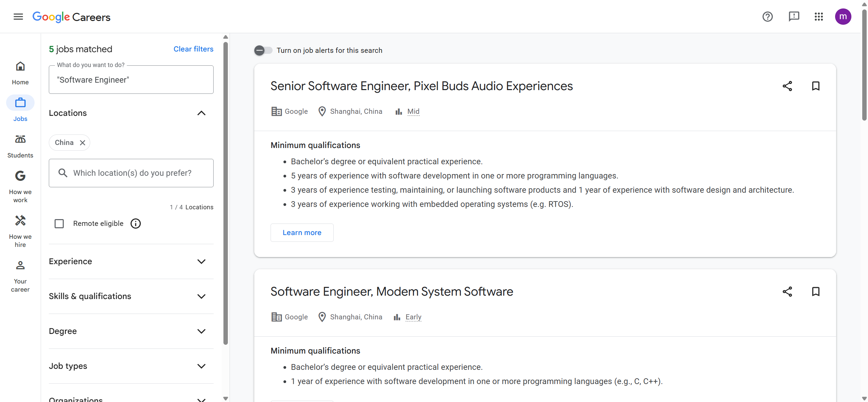Click the help question mark icon
This screenshot has width=868, height=402.
pyautogui.click(x=767, y=17)
